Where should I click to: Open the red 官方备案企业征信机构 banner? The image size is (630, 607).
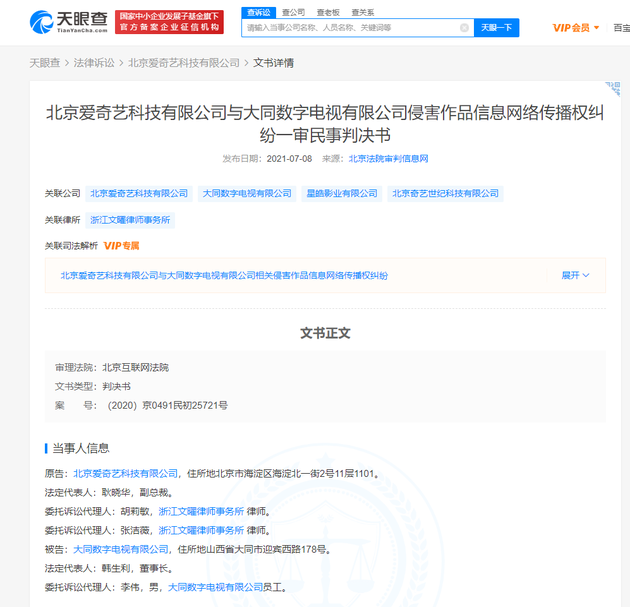tap(169, 22)
